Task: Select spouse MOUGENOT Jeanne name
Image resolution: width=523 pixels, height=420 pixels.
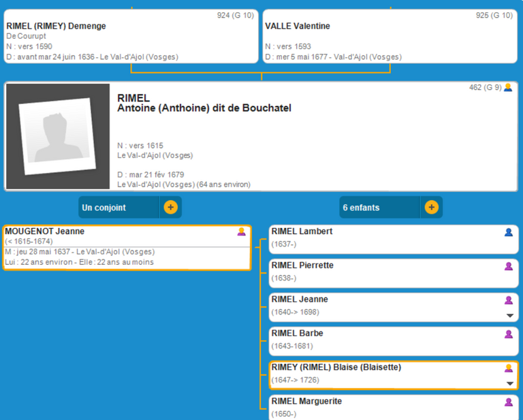Action: coord(45,231)
